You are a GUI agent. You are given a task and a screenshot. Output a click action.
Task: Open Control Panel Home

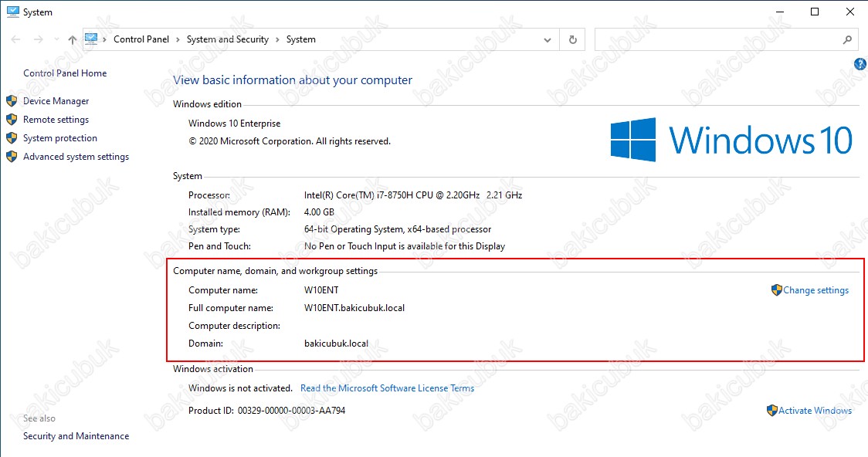[x=65, y=73]
